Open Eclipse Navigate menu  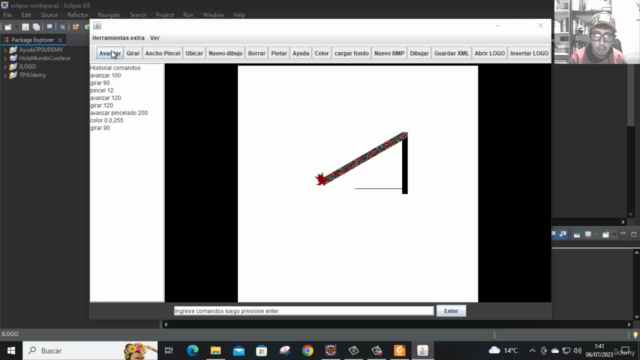(x=109, y=15)
